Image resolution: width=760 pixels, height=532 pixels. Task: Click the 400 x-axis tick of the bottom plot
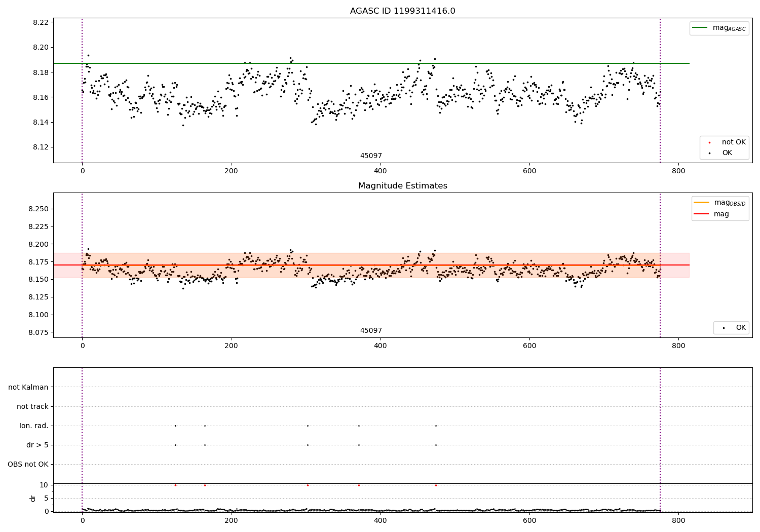pyautogui.click(x=380, y=520)
